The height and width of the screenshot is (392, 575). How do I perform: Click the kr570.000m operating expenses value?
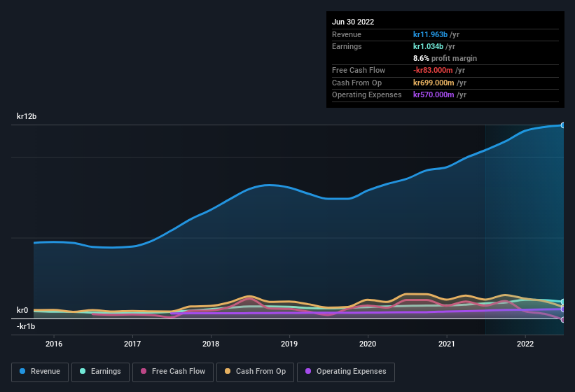434,94
